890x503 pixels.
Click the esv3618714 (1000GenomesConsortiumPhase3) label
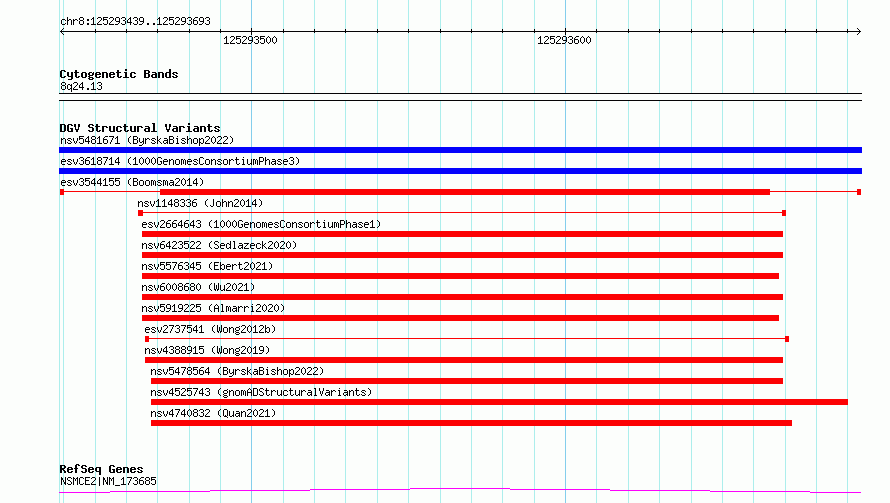coord(180,161)
